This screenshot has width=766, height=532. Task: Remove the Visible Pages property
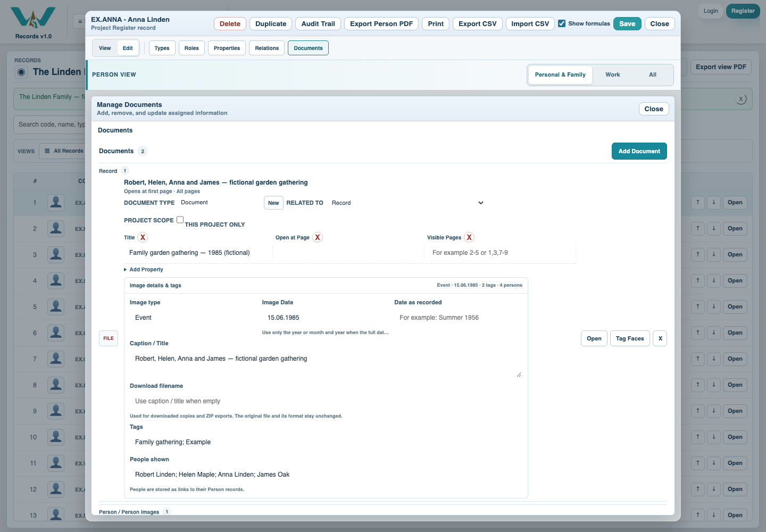click(x=469, y=237)
